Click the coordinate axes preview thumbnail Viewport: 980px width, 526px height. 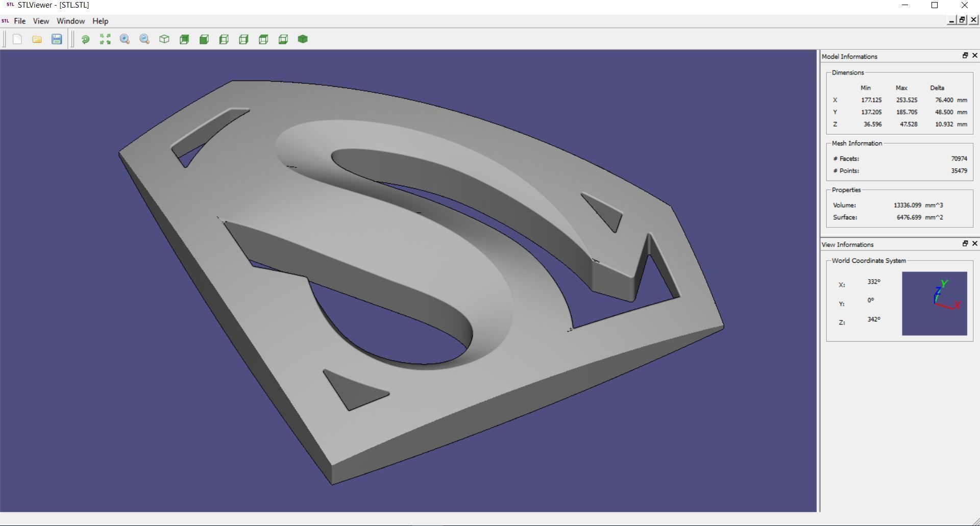tap(934, 304)
